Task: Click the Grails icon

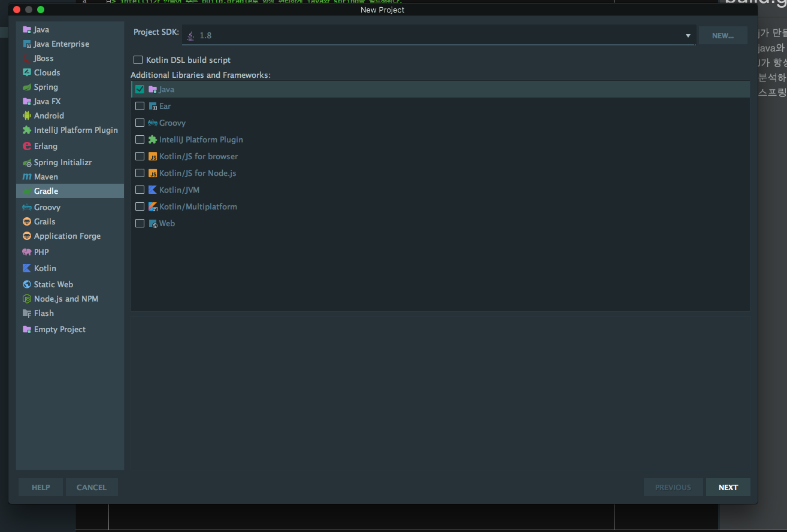Action: pos(26,221)
